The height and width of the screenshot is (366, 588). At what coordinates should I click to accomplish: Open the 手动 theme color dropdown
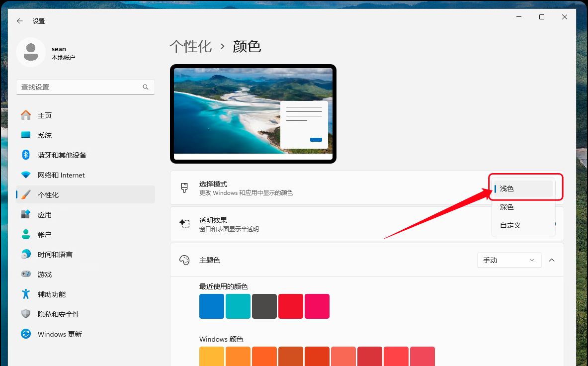(x=509, y=260)
